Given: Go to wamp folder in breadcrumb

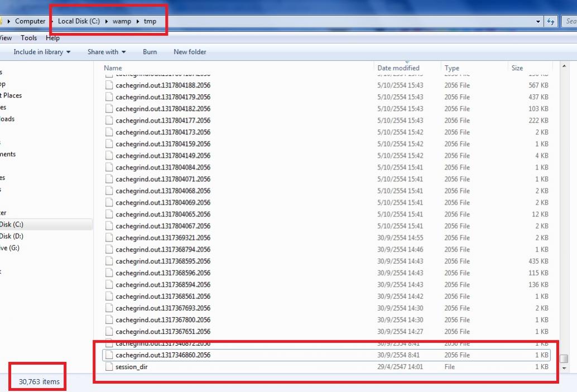Looking at the screenshot, I should pos(122,21).
